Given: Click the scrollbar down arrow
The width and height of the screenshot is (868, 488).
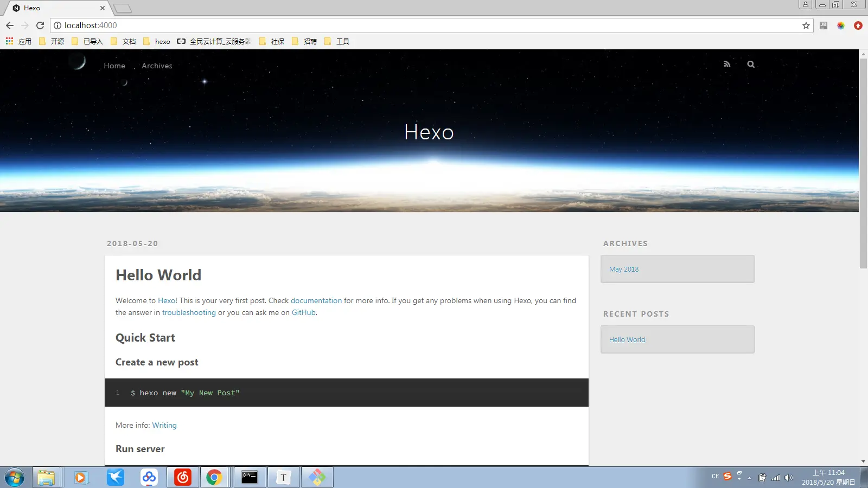Looking at the screenshot, I should click(864, 462).
